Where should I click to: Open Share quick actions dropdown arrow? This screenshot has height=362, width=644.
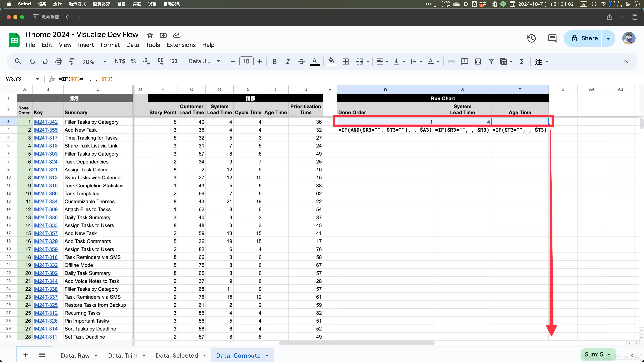608,38
